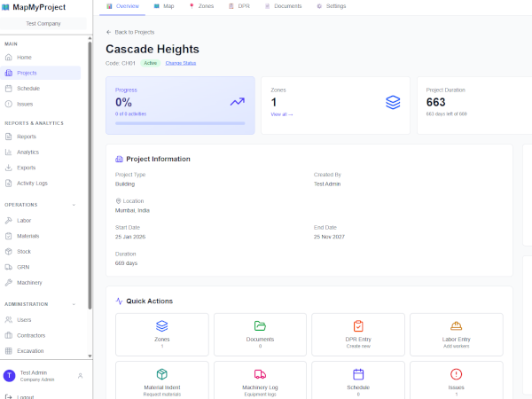The height and width of the screenshot is (399, 532).
Task: Click the trending arrow icon in Progress card
Action: point(238,101)
